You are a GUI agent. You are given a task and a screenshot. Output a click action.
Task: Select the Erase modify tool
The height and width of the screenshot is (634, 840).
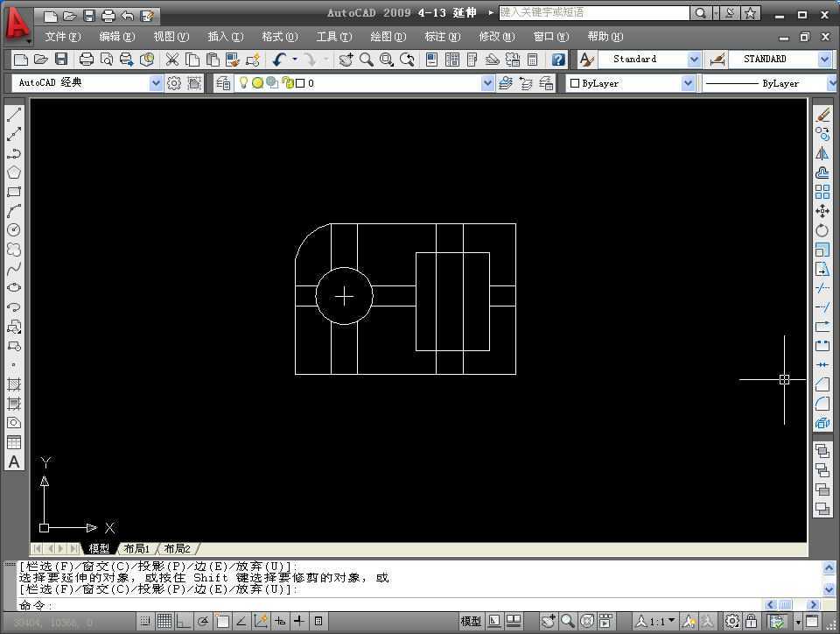tap(822, 114)
